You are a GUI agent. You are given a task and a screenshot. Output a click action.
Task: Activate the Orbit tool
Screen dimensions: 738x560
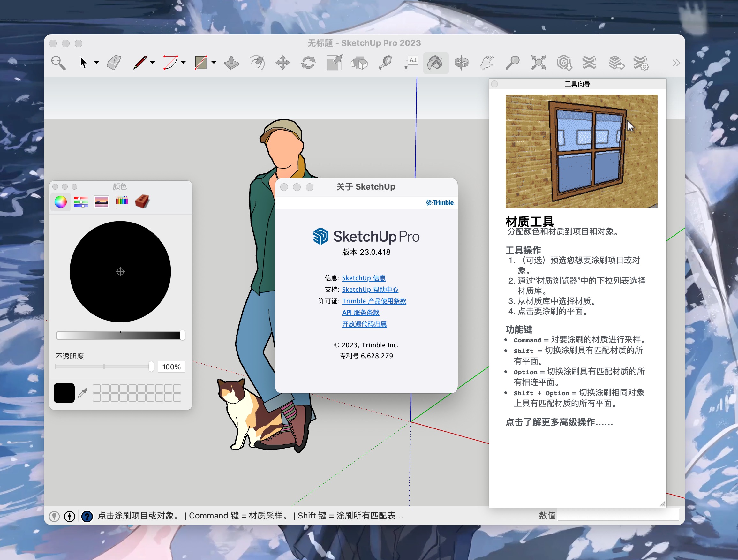462,63
